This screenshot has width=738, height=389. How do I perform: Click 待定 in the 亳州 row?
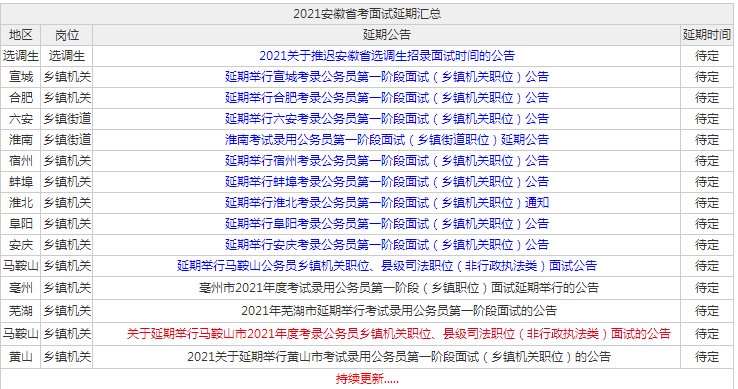tap(706, 288)
